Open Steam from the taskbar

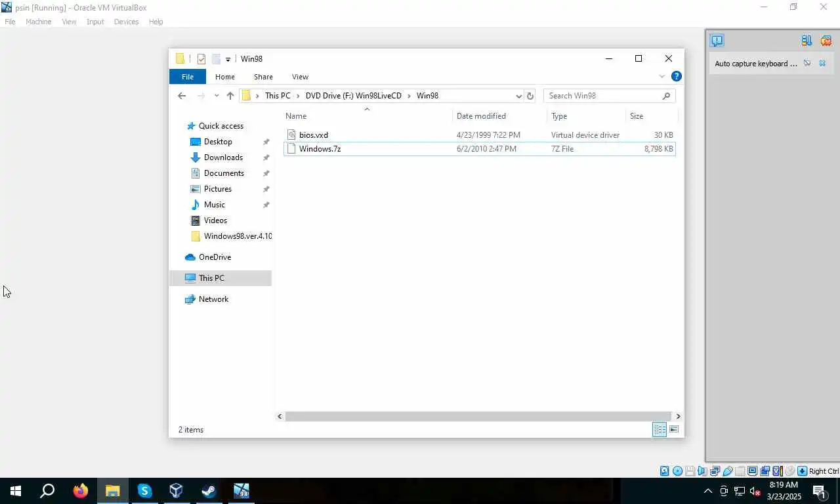point(209,491)
